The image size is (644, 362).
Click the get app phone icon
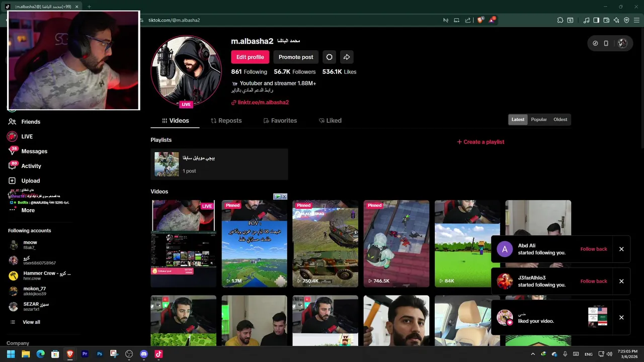pos(606,43)
